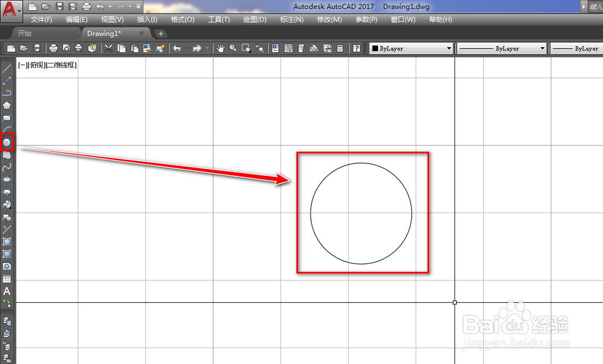Image resolution: width=603 pixels, height=364 pixels.
Task: Expand Quick Access undo history arrow
Action: point(110,7)
